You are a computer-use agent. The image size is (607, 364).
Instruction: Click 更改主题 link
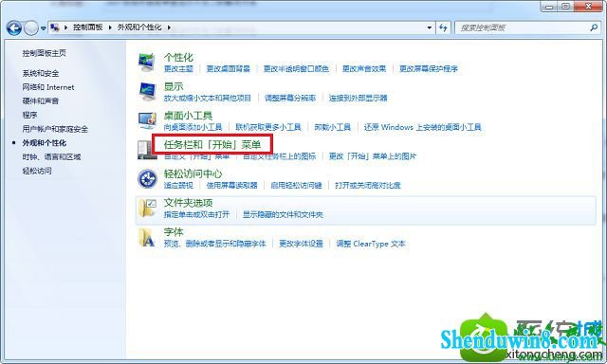click(x=178, y=69)
